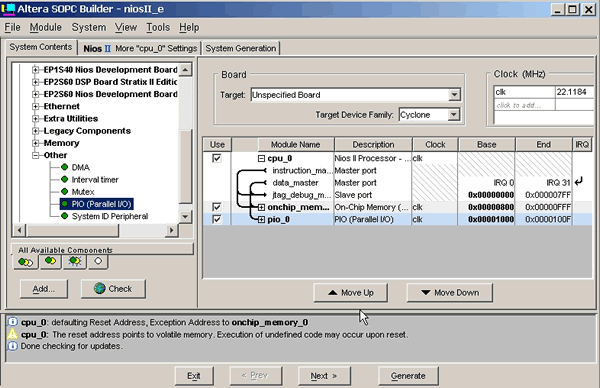This screenshot has width=600, height=388.
Task: Open the System menu
Action: 89,28
